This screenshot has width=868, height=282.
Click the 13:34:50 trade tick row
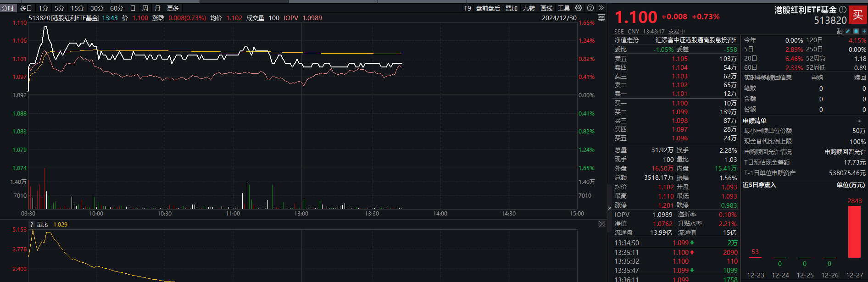point(676,243)
